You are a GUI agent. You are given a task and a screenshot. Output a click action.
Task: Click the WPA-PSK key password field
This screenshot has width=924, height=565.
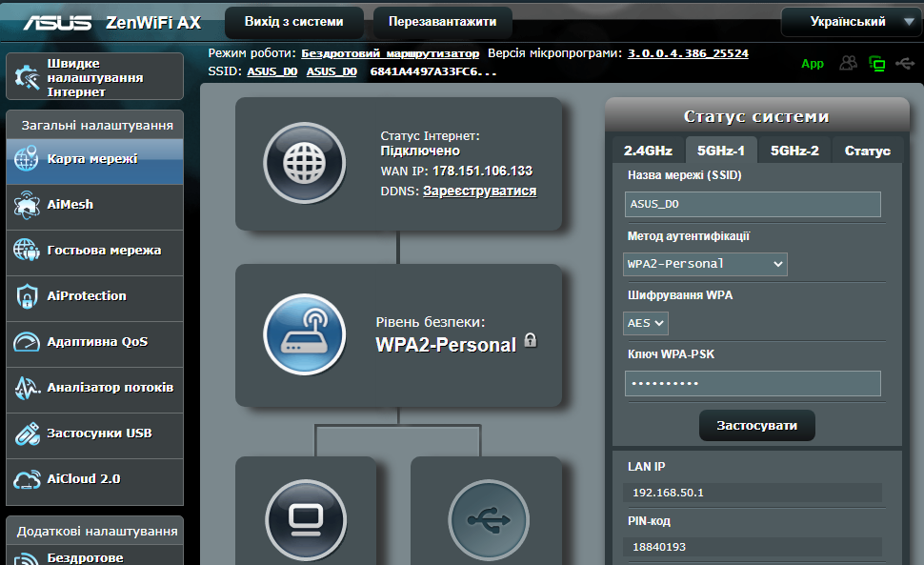[753, 384]
